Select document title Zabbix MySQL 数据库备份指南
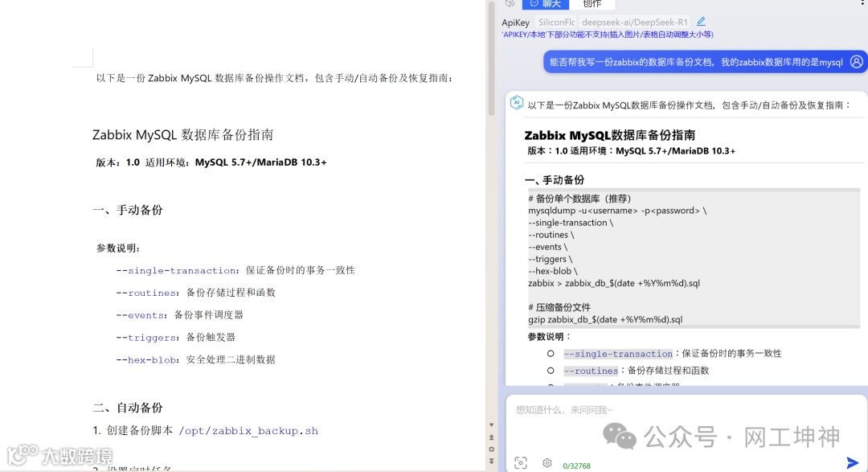Viewport: 868px width, 472px height. (x=182, y=134)
